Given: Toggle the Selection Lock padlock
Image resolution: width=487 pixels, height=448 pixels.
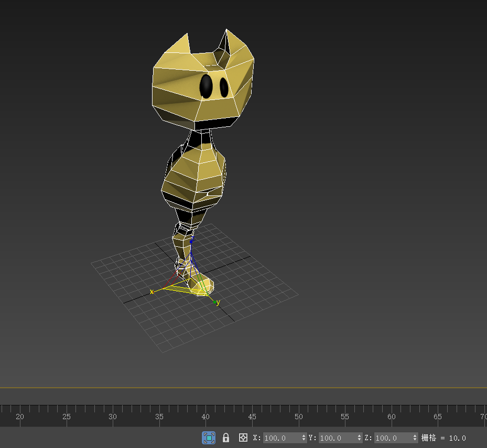Looking at the screenshot, I should (x=226, y=438).
